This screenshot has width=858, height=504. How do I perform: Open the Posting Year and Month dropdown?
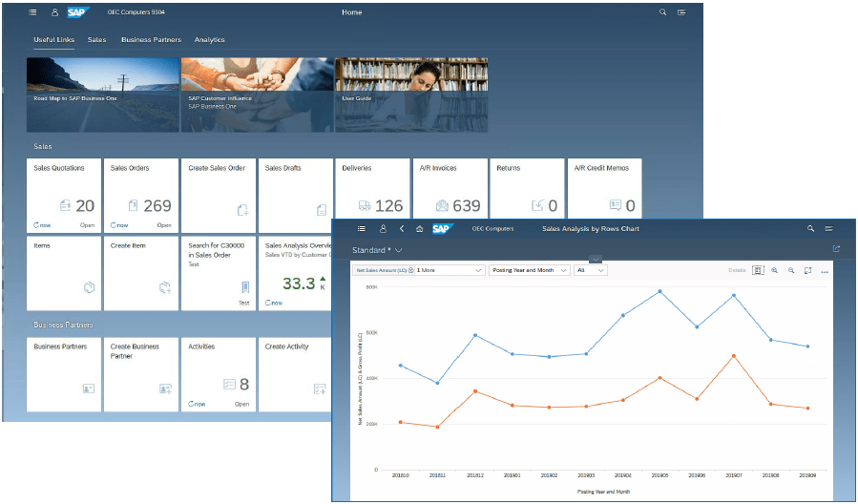529,270
